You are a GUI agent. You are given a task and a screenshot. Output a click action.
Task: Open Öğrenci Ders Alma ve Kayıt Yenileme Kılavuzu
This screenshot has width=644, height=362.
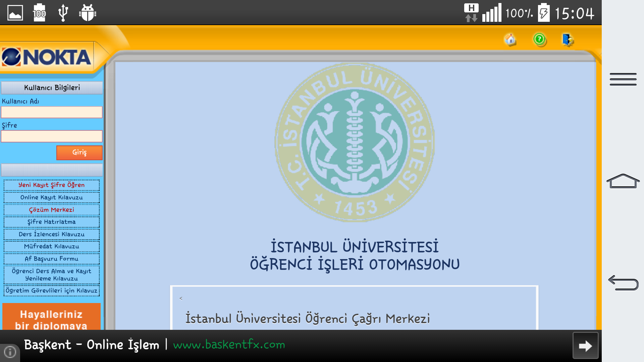coord(52,275)
